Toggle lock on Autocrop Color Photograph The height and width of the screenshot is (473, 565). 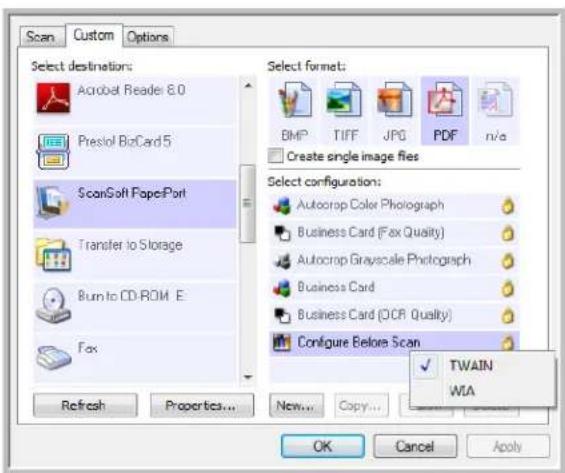508,206
